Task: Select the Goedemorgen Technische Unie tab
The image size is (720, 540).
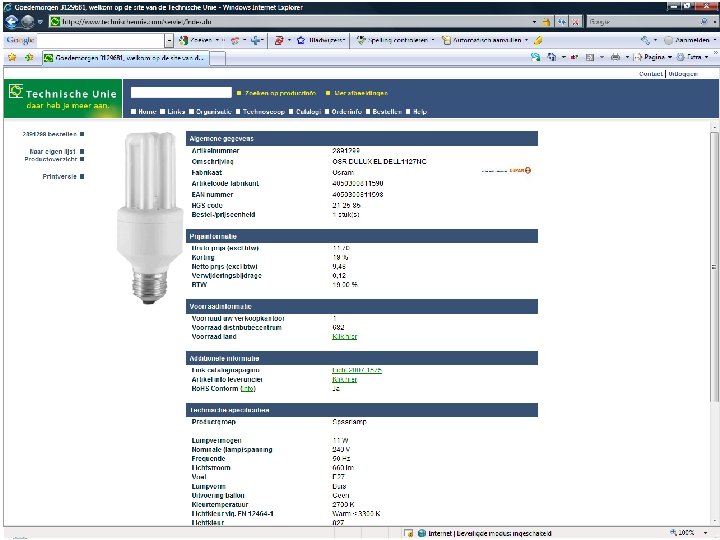Action: [x=125, y=58]
